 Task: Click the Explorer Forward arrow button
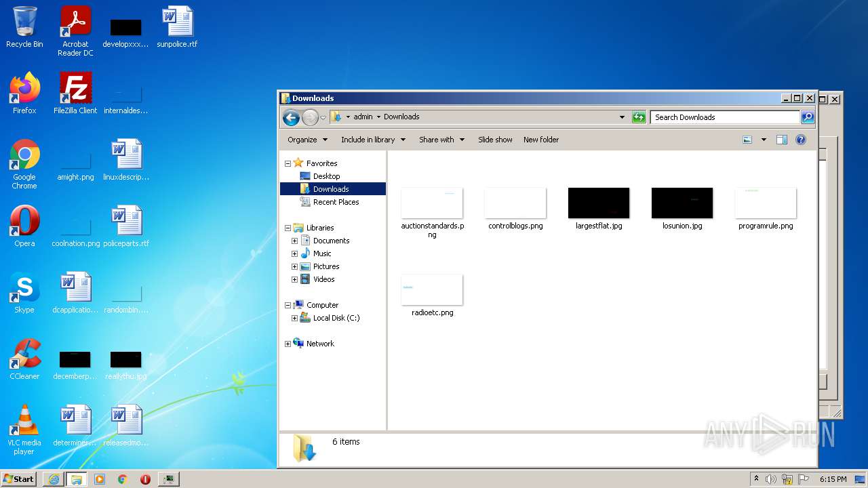pyautogui.click(x=310, y=117)
